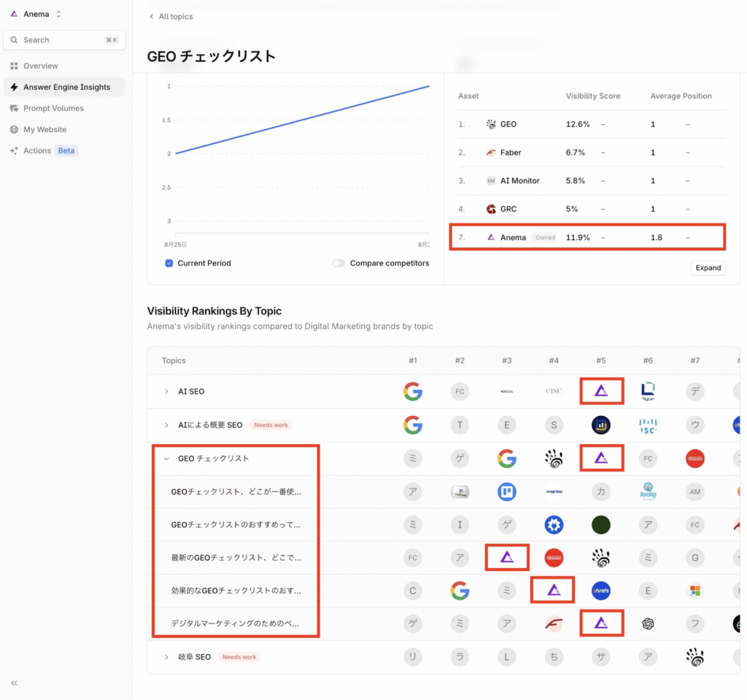Click the Expand button under asset table
This screenshot has height=700, width=747.
click(708, 268)
